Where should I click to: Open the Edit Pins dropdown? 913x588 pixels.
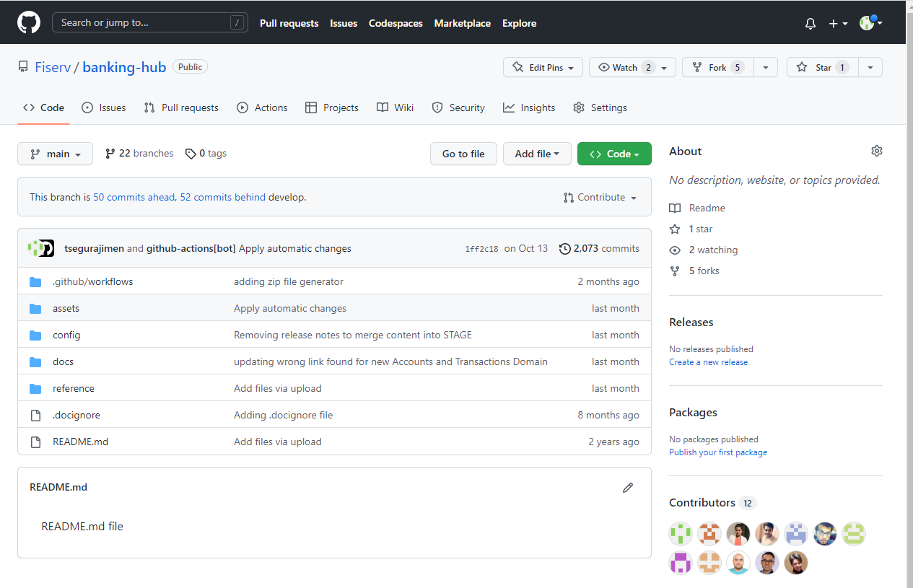click(543, 67)
